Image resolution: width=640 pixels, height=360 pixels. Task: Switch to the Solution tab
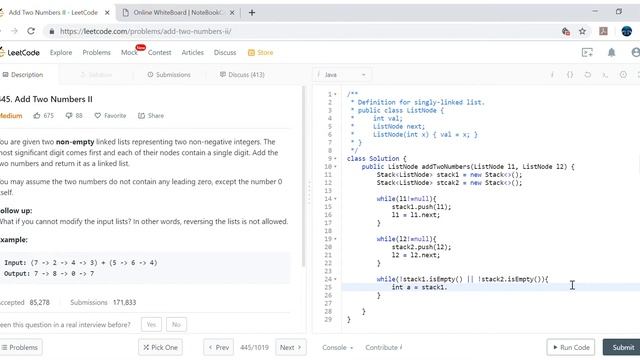pos(96,75)
